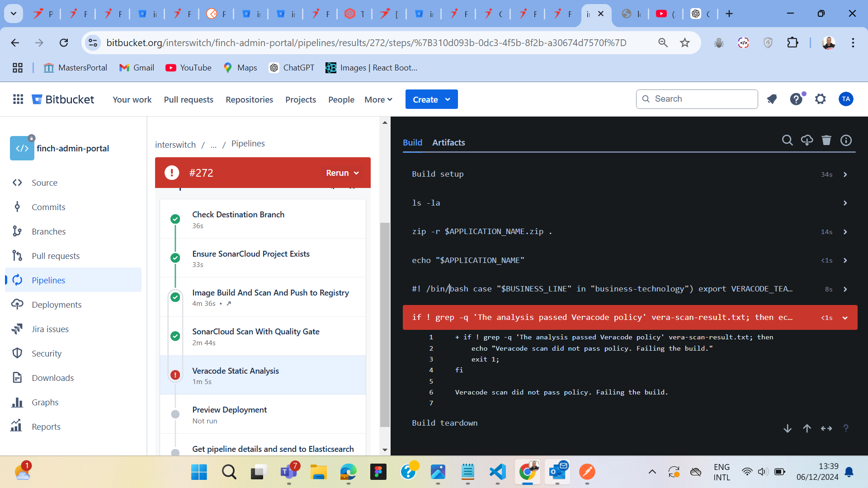868x488 pixels.
Task: Open the notifications megaphone icon
Action: (772, 99)
